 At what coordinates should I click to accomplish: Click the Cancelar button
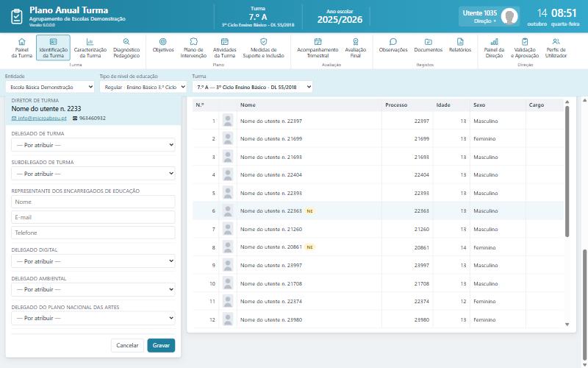pyautogui.click(x=127, y=345)
